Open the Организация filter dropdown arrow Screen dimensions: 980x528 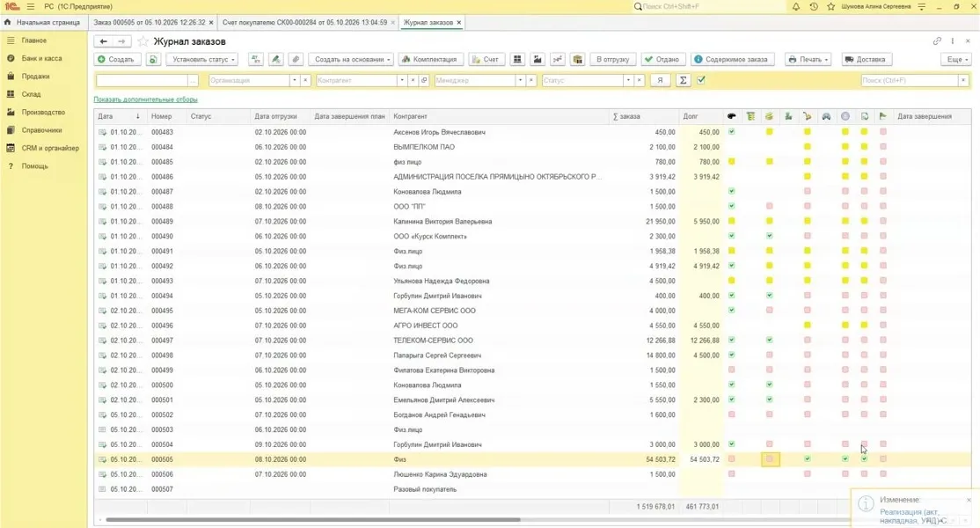pos(294,80)
